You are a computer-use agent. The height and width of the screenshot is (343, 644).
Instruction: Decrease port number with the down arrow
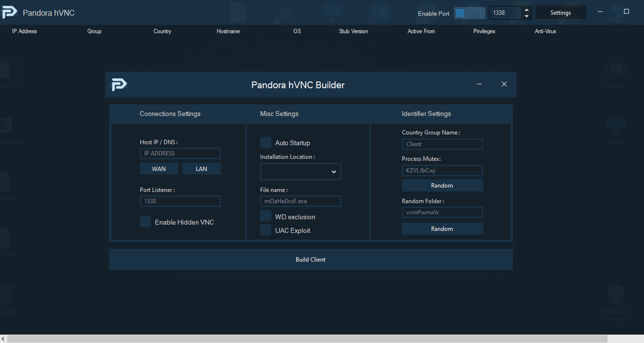526,16
